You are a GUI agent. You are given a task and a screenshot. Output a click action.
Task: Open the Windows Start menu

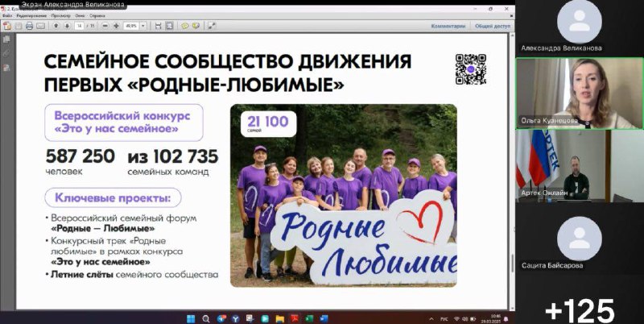(x=191, y=318)
